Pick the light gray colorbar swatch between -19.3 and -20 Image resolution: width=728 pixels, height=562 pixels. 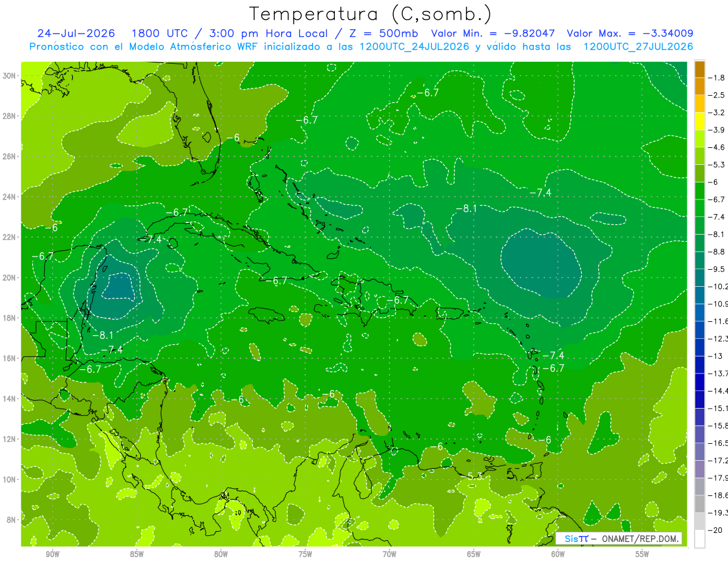coord(699,521)
